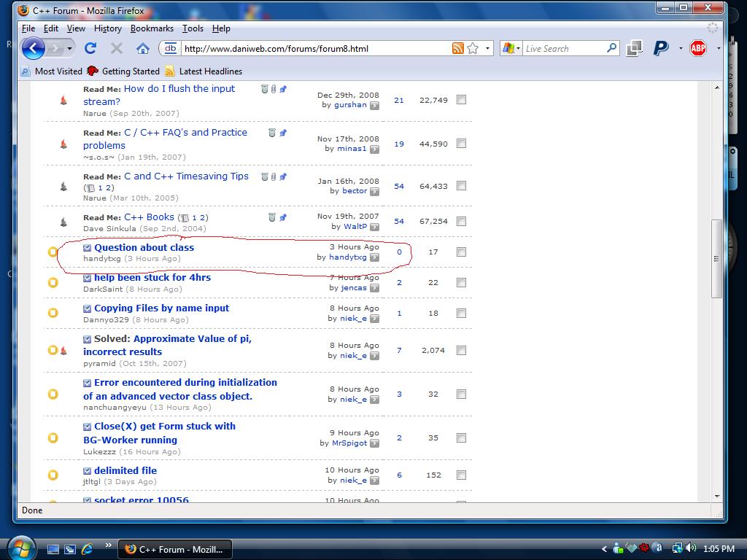Tick checkbox for C++ Books thread

pos(461,221)
